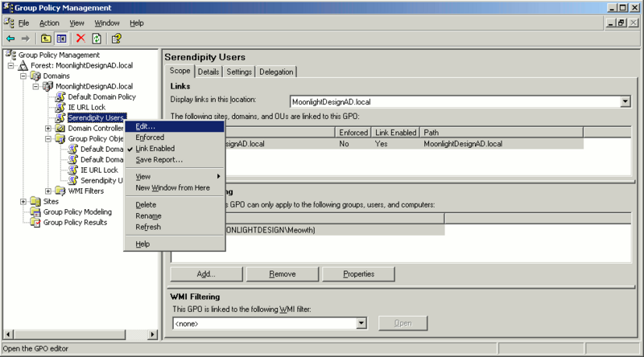Click the MMC icon in the menu bar
Image resolution: width=644 pixels, height=357 pixels.
click(x=9, y=23)
